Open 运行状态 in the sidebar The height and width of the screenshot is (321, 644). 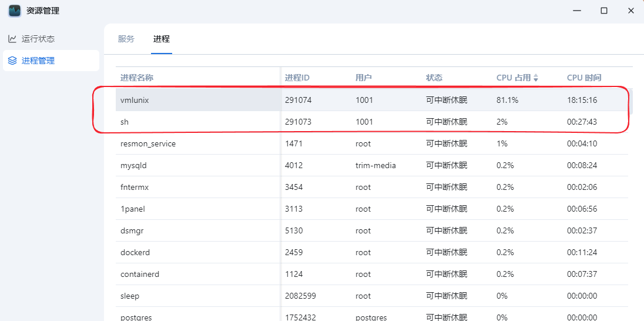pos(38,39)
